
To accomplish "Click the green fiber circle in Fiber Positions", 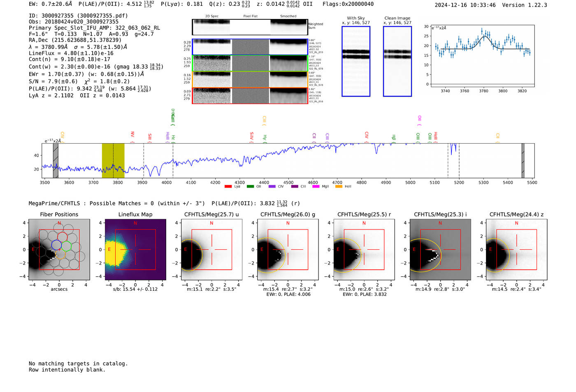I will (x=67, y=246).
